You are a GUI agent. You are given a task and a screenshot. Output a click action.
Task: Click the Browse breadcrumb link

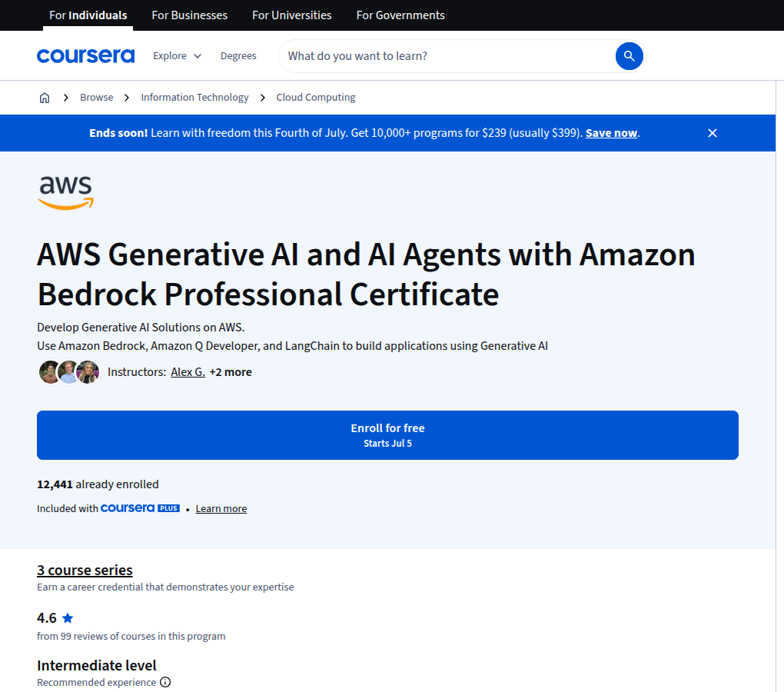[x=97, y=98]
